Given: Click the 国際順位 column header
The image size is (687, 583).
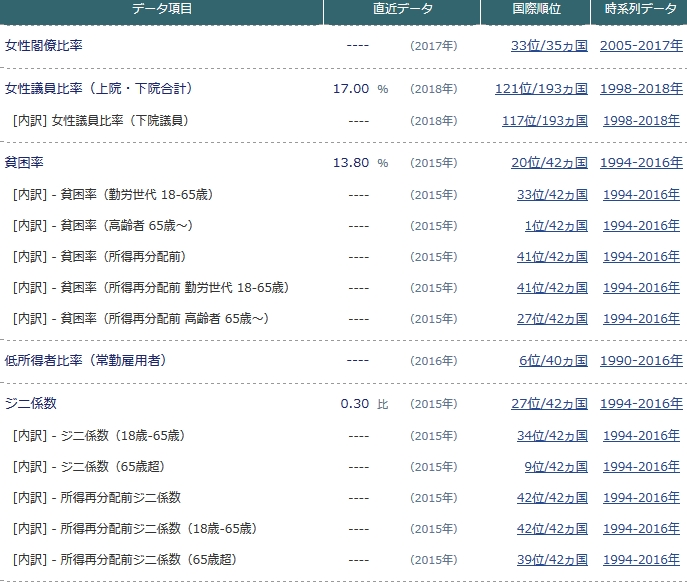Looking at the screenshot, I should [536, 10].
